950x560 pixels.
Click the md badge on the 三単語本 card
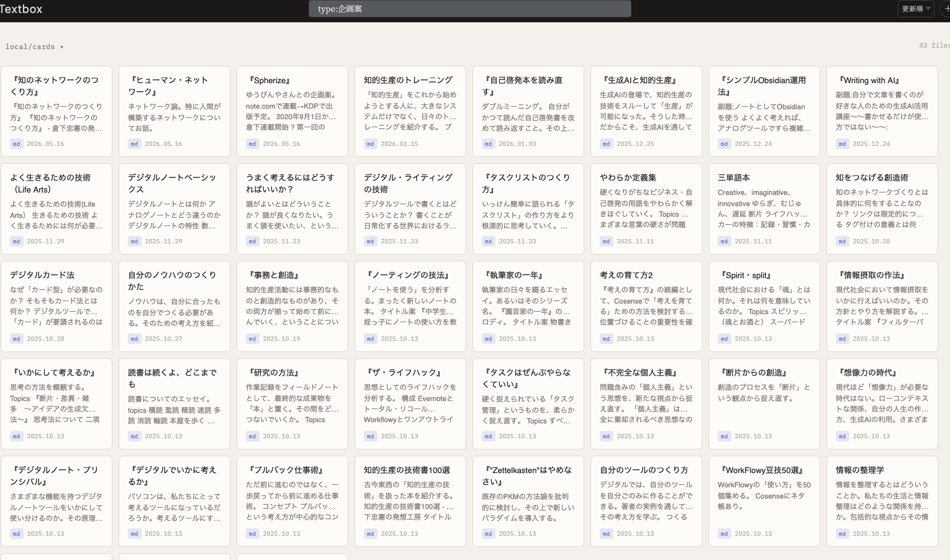(724, 242)
